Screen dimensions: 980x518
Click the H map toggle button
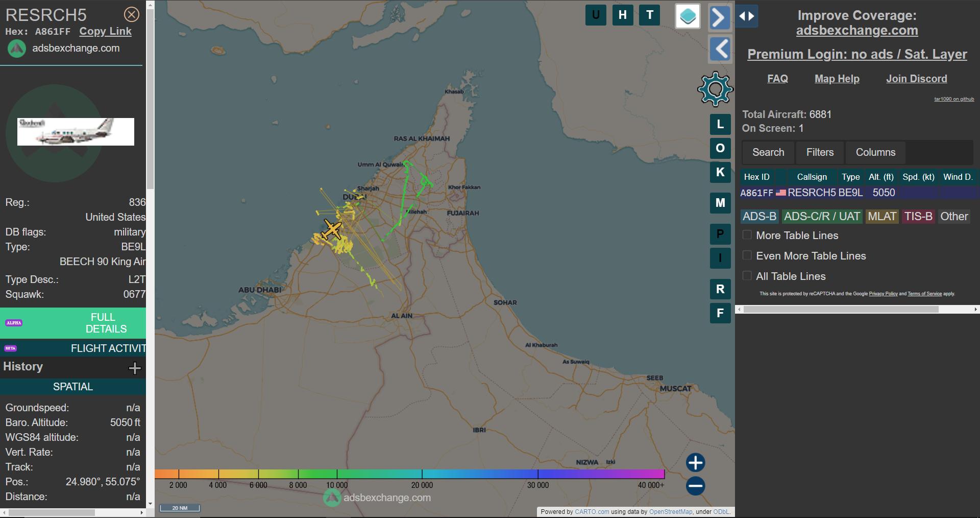tap(623, 15)
